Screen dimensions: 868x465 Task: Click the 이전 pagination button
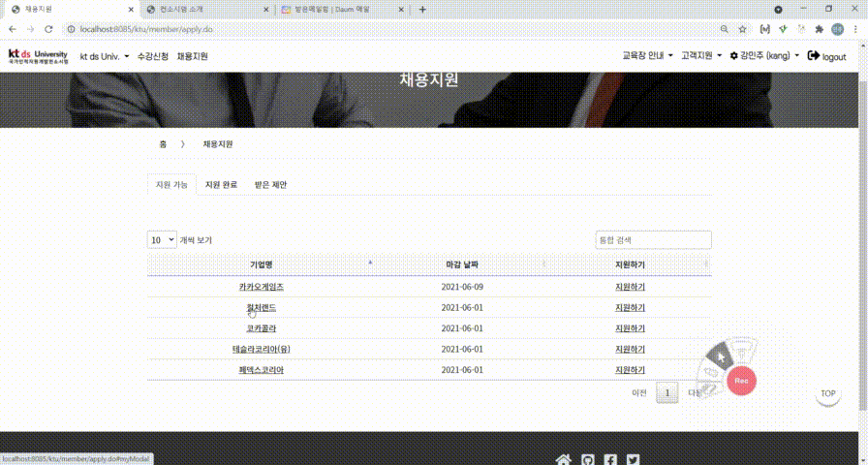click(639, 393)
